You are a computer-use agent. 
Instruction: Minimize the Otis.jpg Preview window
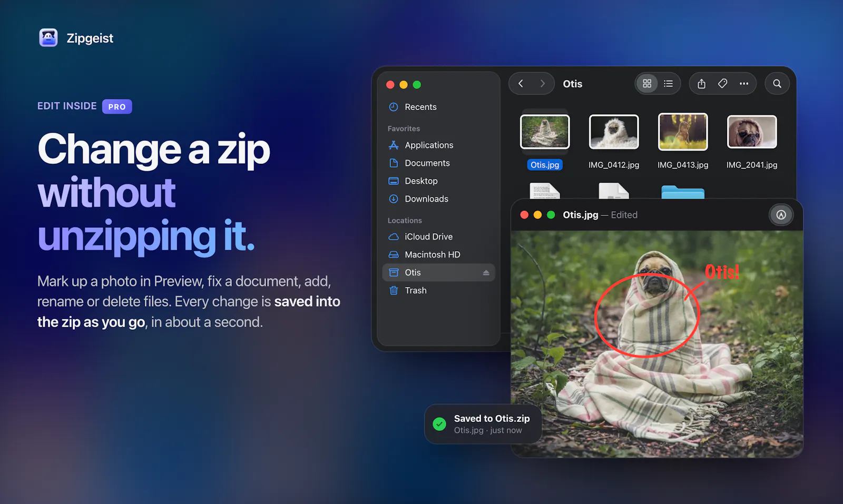click(537, 215)
